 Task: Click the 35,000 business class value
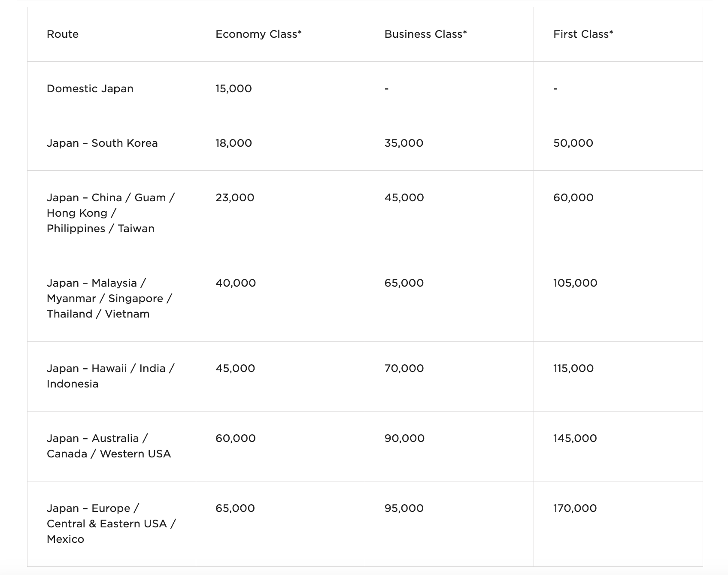click(403, 143)
